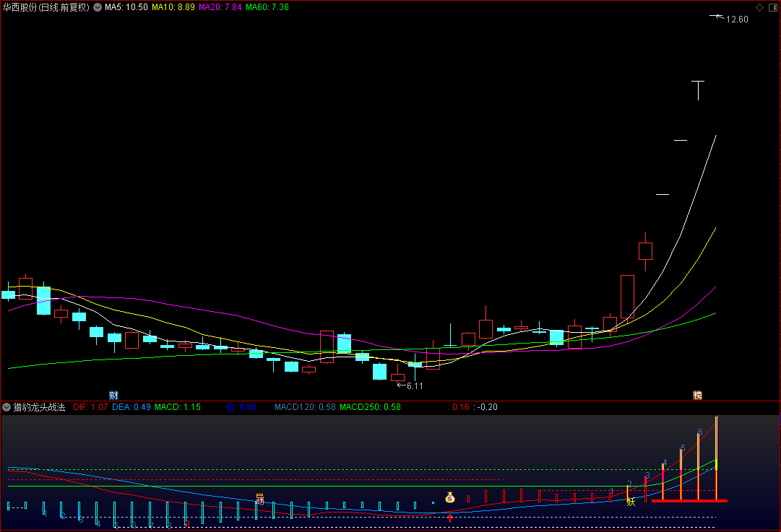This screenshot has width=781, height=532.
Task: Select the MA5: 10.50 label
Action: click(x=126, y=7)
